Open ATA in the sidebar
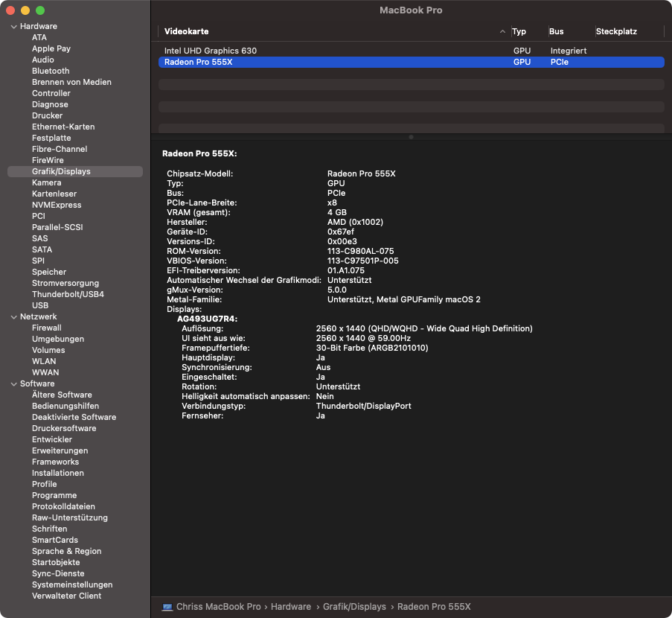672x618 pixels. coord(39,37)
